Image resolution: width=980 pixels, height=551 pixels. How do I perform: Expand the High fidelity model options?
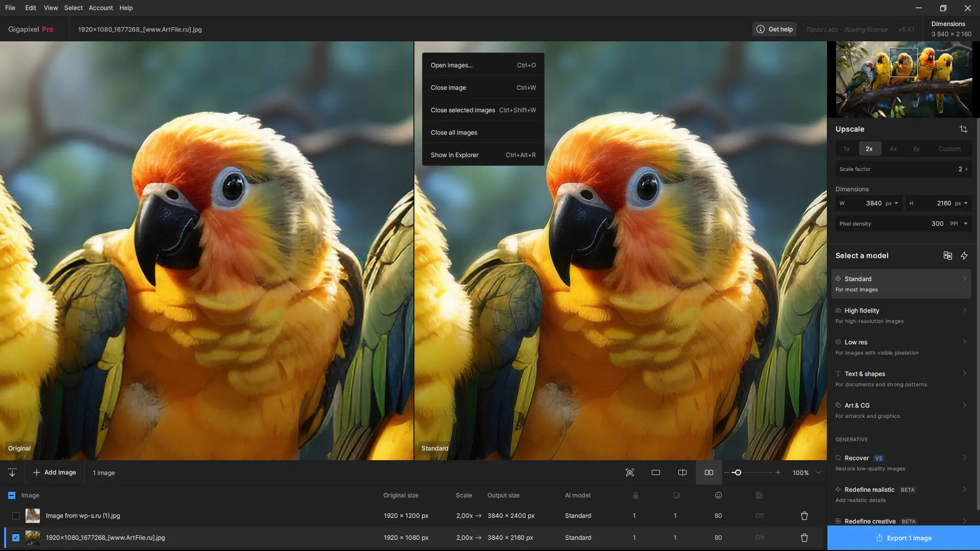pos(964,310)
